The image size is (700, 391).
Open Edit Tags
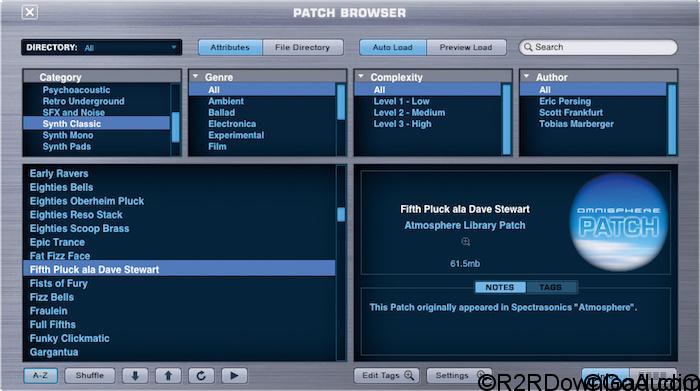coord(387,375)
